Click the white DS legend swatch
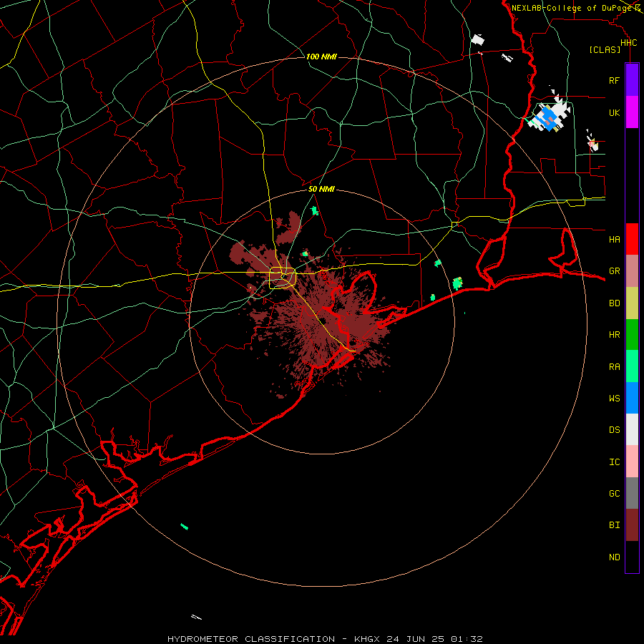Image resolution: width=644 pixels, height=644 pixels. [x=632, y=429]
